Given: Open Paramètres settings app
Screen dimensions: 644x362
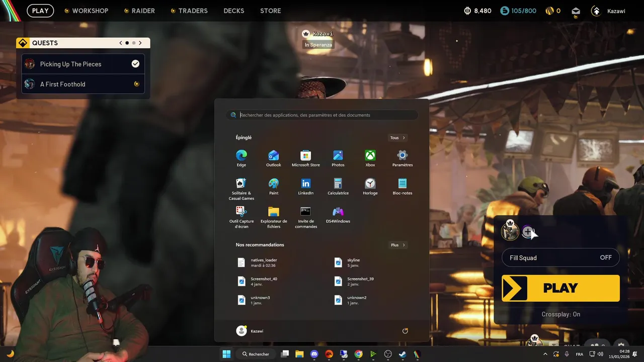Looking at the screenshot, I should tap(403, 158).
